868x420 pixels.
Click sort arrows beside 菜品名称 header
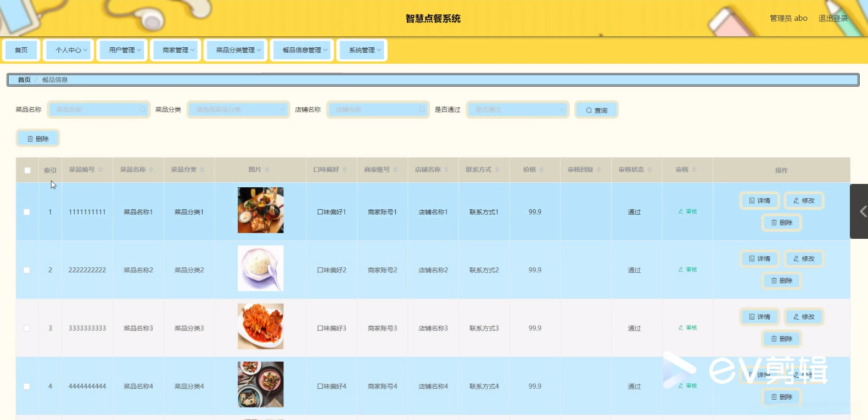pyautogui.click(x=152, y=170)
